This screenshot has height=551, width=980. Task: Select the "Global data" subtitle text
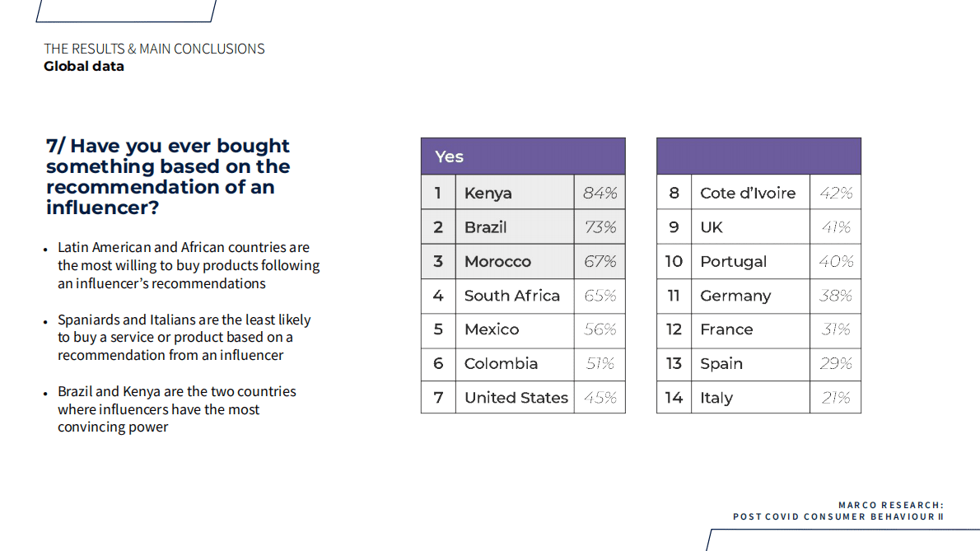[x=84, y=67]
